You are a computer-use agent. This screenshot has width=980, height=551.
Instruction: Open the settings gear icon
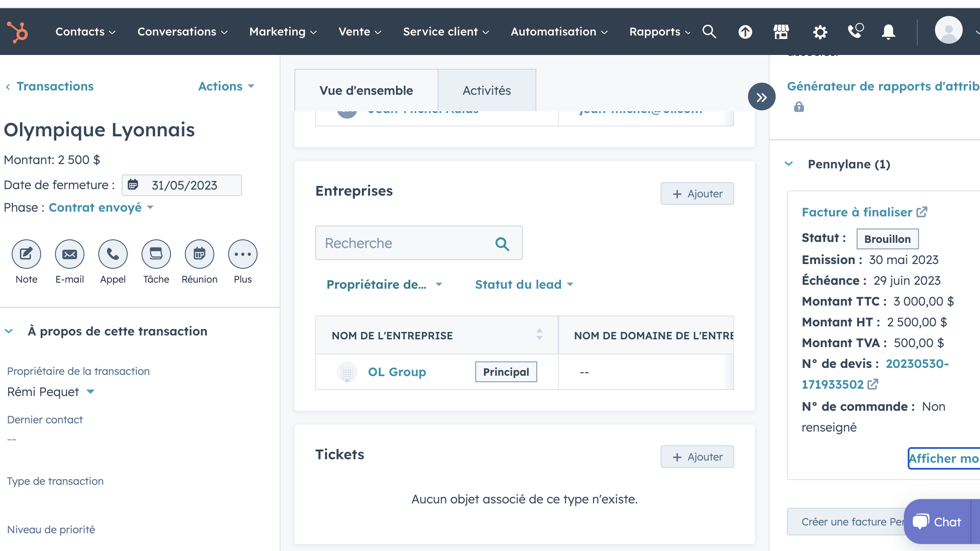coord(820,32)
